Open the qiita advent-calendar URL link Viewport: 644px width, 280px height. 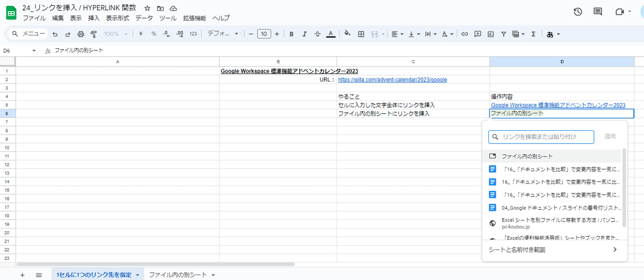pos(392,79)
